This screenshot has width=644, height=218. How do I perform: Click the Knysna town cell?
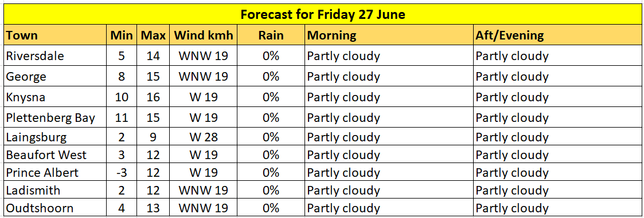click(56, 97)
